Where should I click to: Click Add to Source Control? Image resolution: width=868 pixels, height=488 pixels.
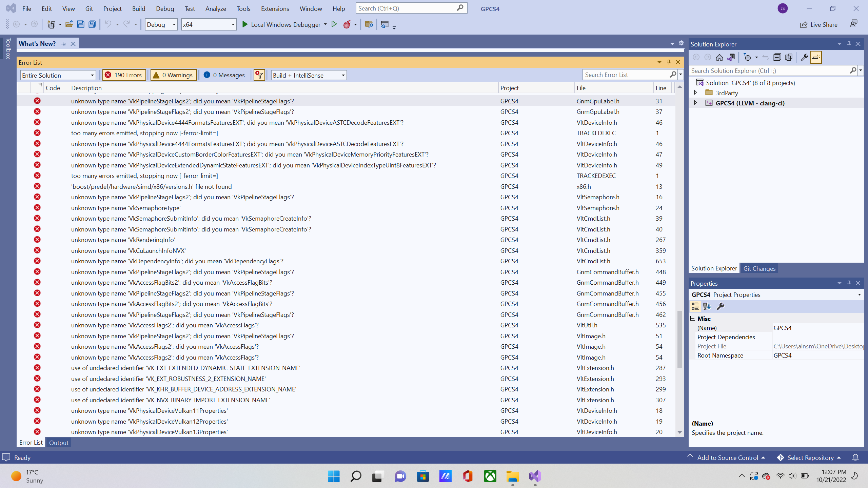[x=727, y=457]
